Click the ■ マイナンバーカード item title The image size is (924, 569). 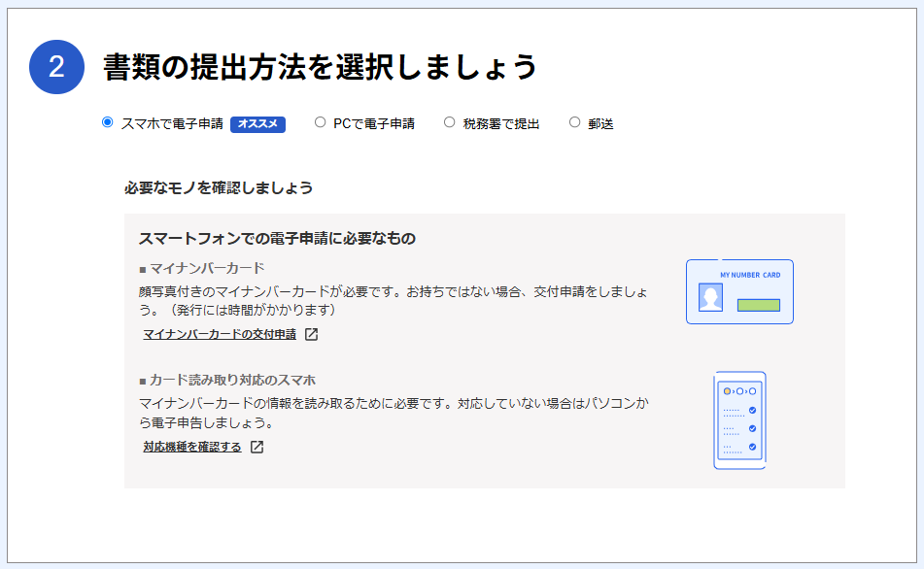(x=201, y=268)
